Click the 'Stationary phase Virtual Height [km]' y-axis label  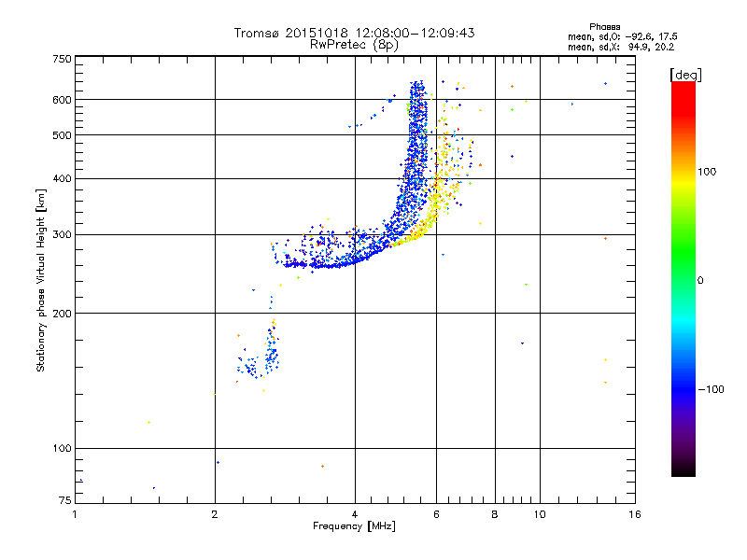pos(41,280)
